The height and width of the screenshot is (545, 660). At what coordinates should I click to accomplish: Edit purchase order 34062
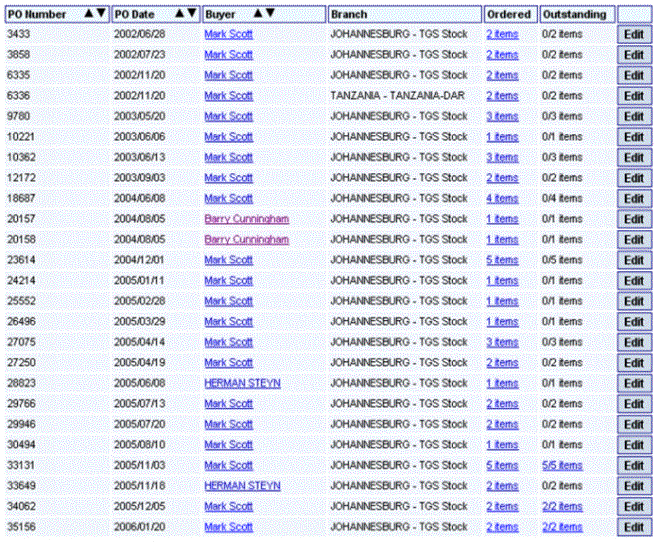click(634, 507)
